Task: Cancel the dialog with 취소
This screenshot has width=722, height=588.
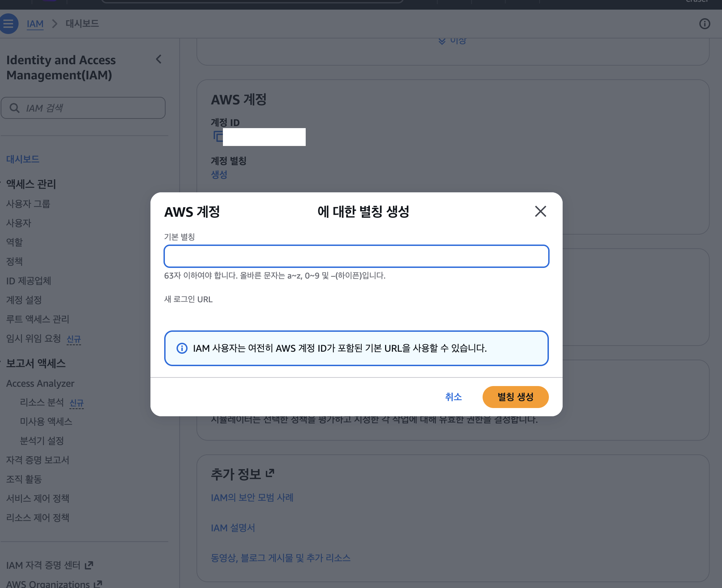Action: tap(454, 397)
